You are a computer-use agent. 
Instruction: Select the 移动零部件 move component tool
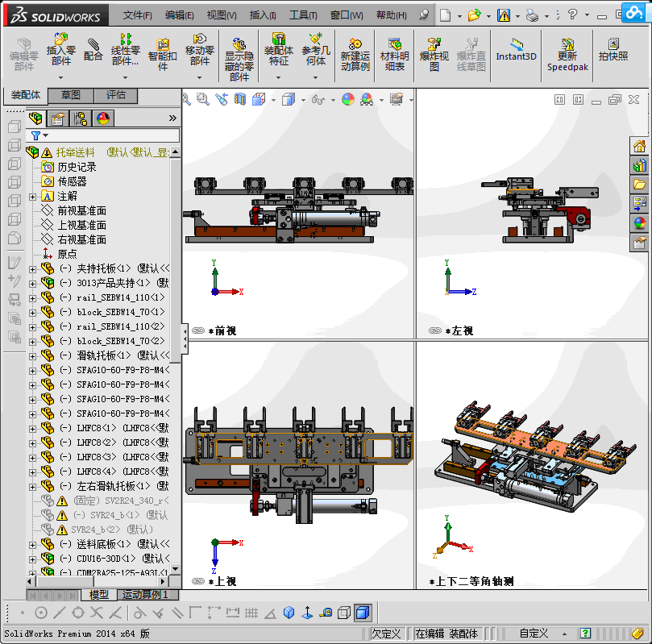click(x=200, y=49)
